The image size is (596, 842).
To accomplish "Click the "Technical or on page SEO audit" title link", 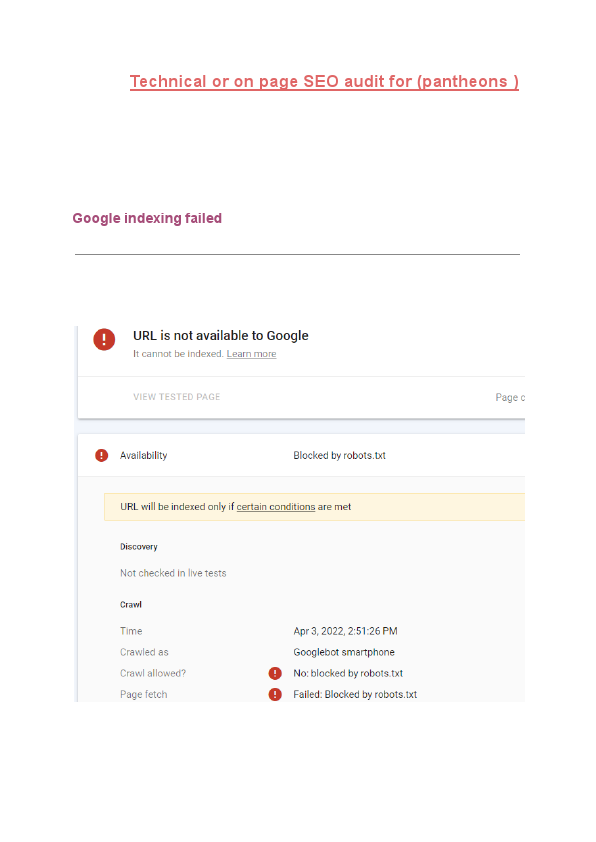I will tap(324, 81).
